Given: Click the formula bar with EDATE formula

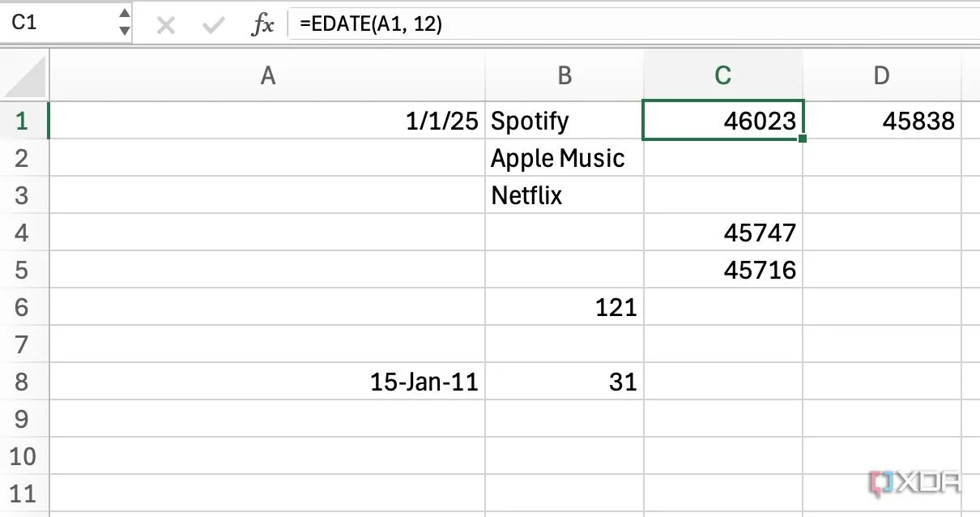Looking at the screenshot, I should 632,24.
